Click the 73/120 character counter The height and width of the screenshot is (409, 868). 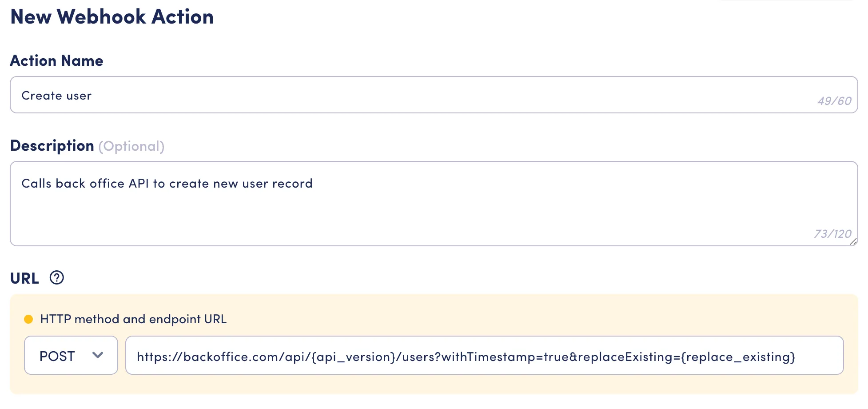click(832, 234)
